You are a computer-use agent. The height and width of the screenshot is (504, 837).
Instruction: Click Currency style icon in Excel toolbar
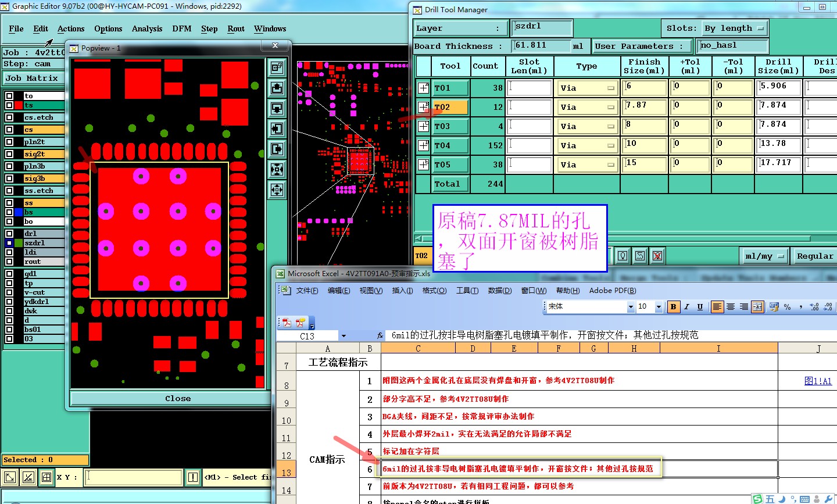(x=774, y=307)
